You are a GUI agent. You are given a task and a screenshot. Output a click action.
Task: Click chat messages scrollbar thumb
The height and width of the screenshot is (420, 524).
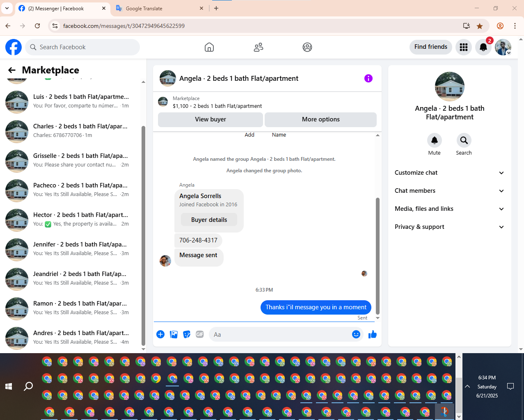click(x=378, y=256)
